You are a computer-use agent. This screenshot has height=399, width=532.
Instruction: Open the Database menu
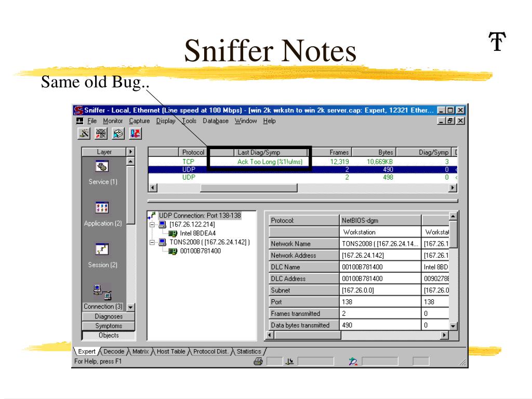(216, 121)
